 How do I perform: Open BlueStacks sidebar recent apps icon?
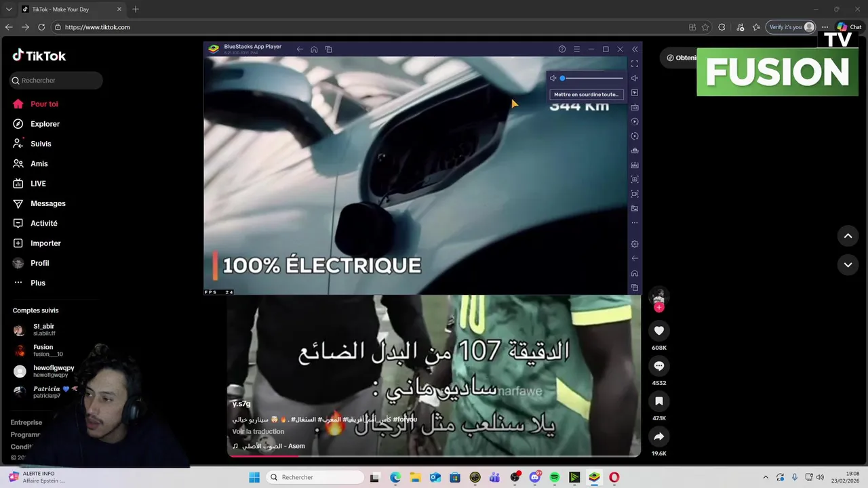[635, 287]
